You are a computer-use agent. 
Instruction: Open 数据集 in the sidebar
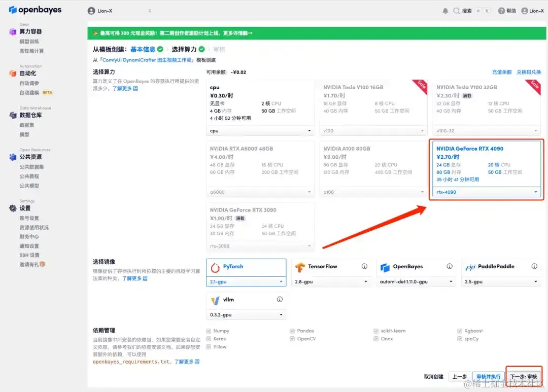pyautogui.click(x=27, y=125)
